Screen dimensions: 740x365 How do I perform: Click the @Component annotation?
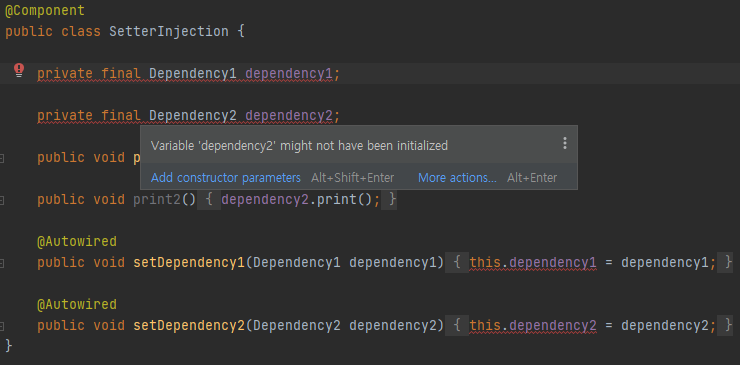[45, 11]
